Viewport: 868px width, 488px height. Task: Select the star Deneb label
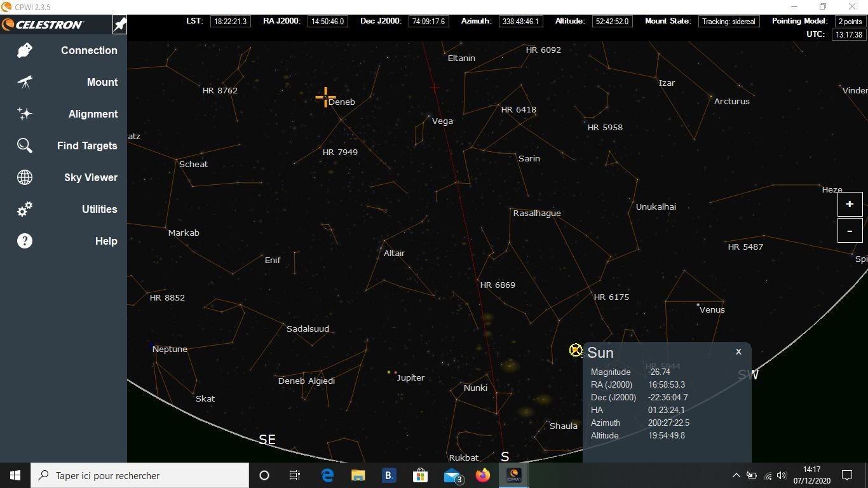(342, 102)
